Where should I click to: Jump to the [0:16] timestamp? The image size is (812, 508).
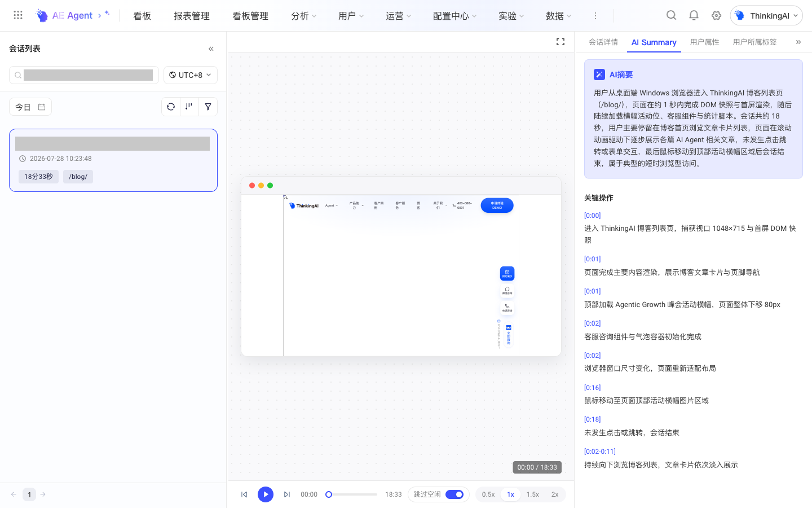click(x=593, y=388)
